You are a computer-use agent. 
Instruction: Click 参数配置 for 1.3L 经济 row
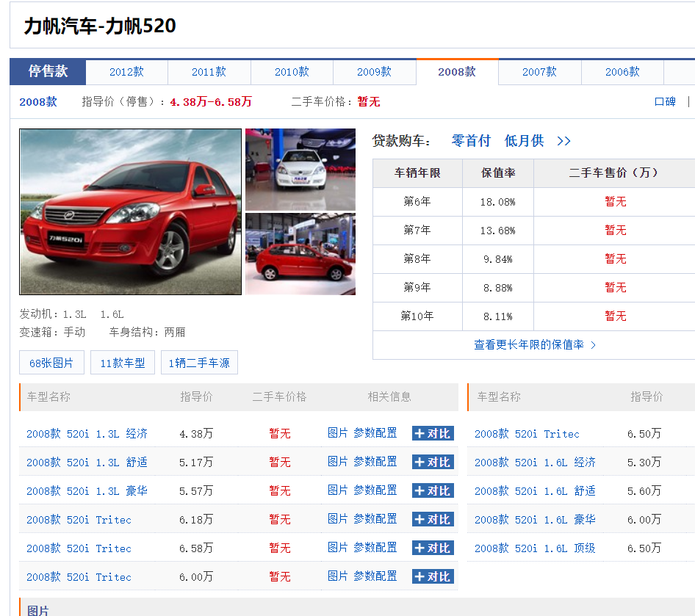coord(375,433)
